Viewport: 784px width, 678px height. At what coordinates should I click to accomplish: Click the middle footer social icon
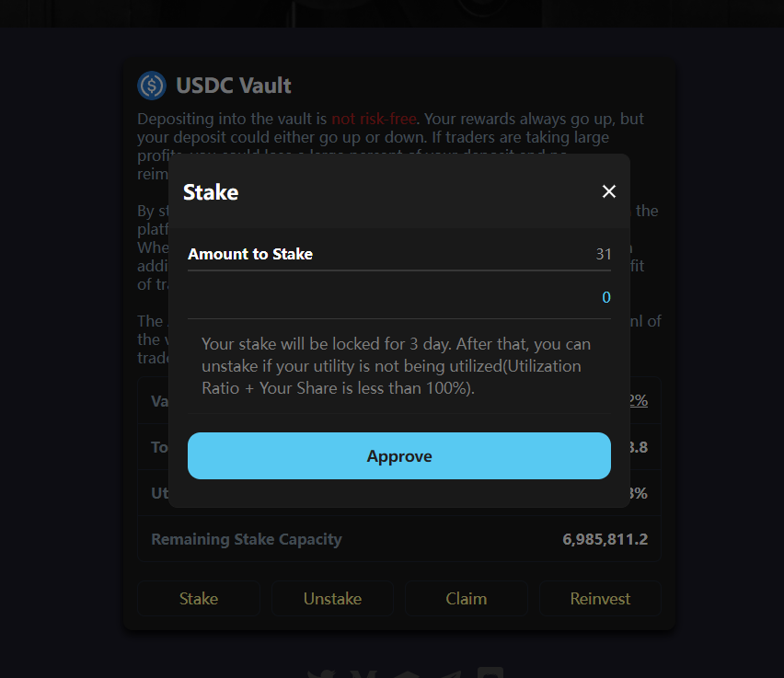click(406, 673)
